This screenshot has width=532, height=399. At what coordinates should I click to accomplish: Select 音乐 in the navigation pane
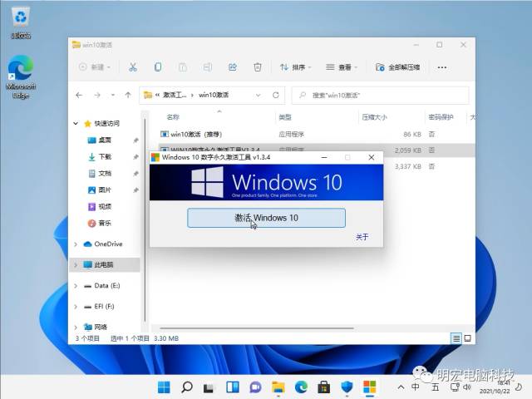[105, 223]
